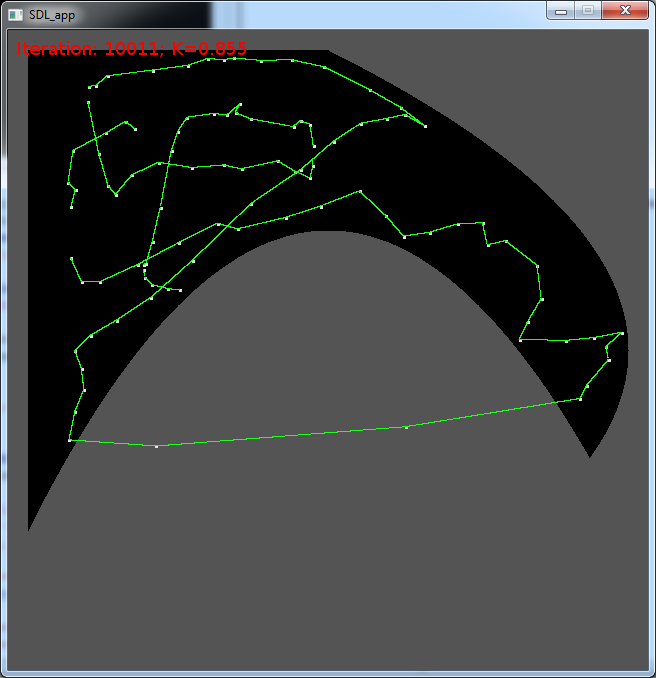Maximize the SDL_app window
The width and height of the screenshot is (656, 678).
click(x=587, y=10)
